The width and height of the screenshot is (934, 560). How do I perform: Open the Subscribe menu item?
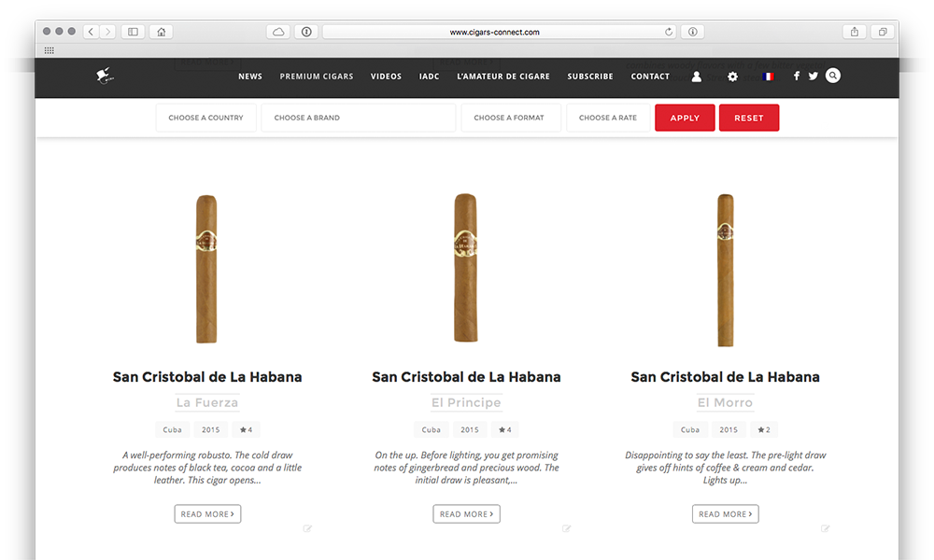(x=590, y=77)
